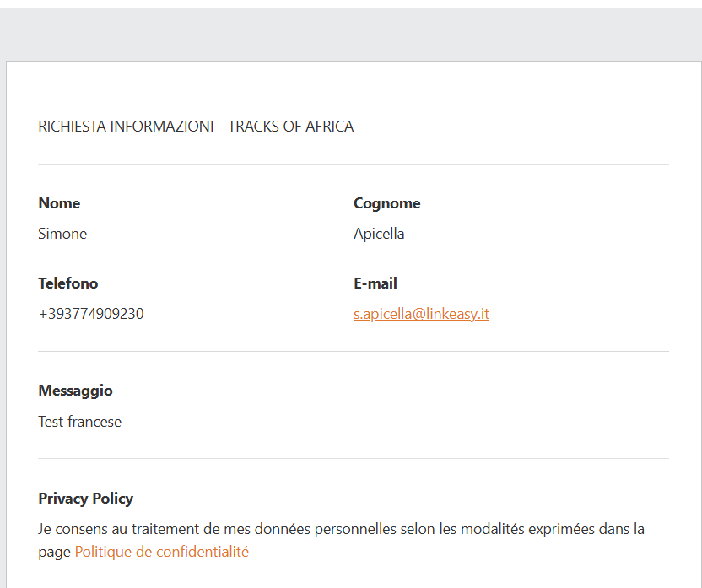Viewport: 702px width, 588px height.
Task: Click the Telefono field label
Action: (68, 283)
